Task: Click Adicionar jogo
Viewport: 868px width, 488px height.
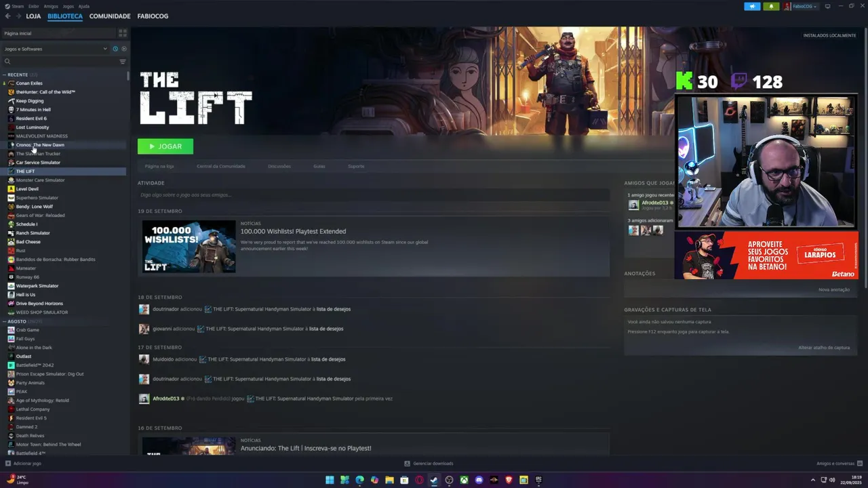Action: pos(23,464)
